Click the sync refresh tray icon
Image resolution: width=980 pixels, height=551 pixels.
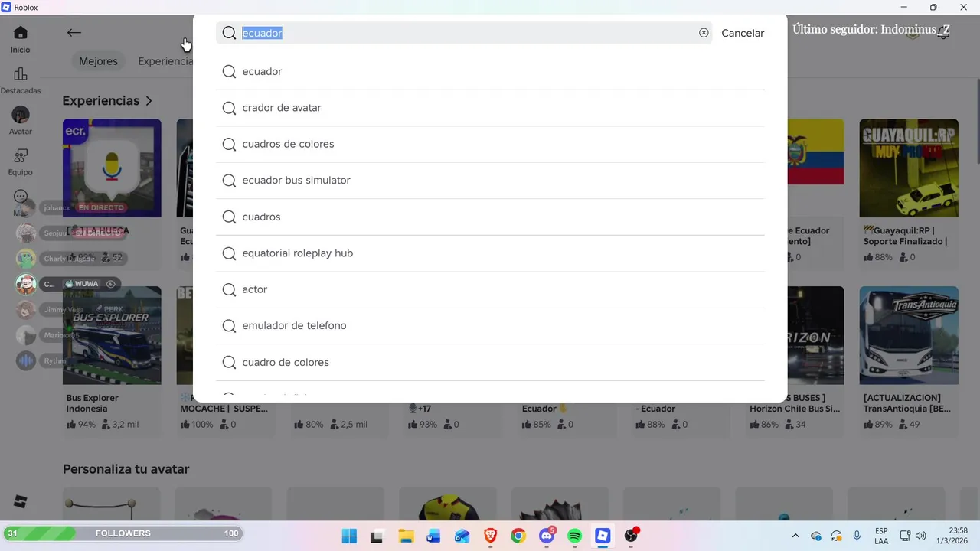[x=836, y=536]
